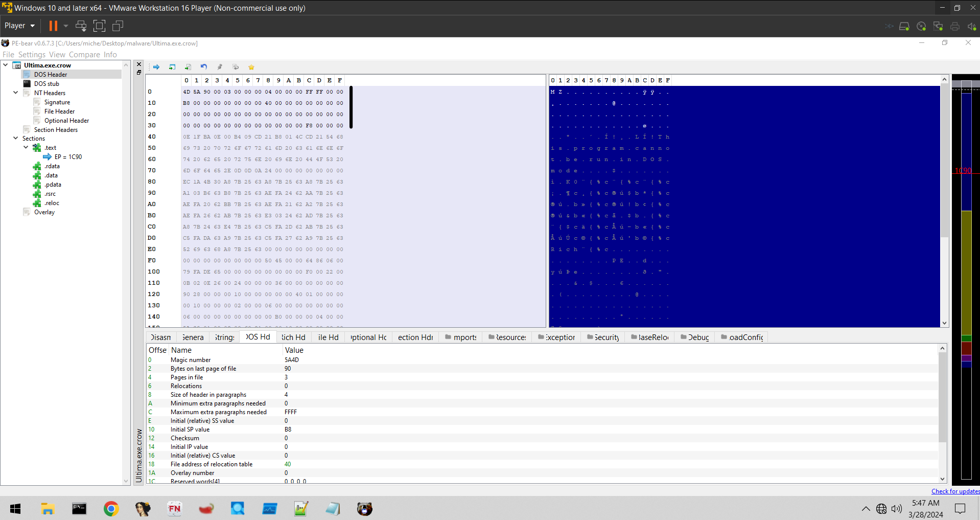
Task: Collapse the Sections tree node
Action: tap(15, 139)
